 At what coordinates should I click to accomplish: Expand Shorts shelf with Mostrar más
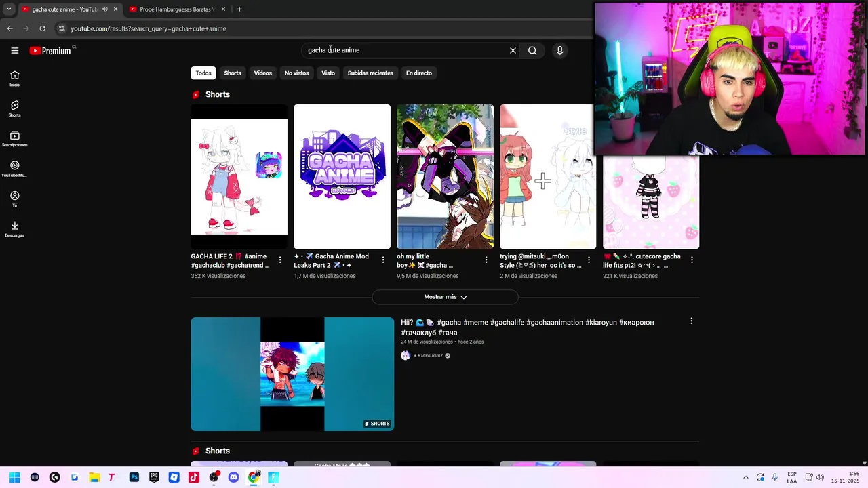(x=445, y=297)
